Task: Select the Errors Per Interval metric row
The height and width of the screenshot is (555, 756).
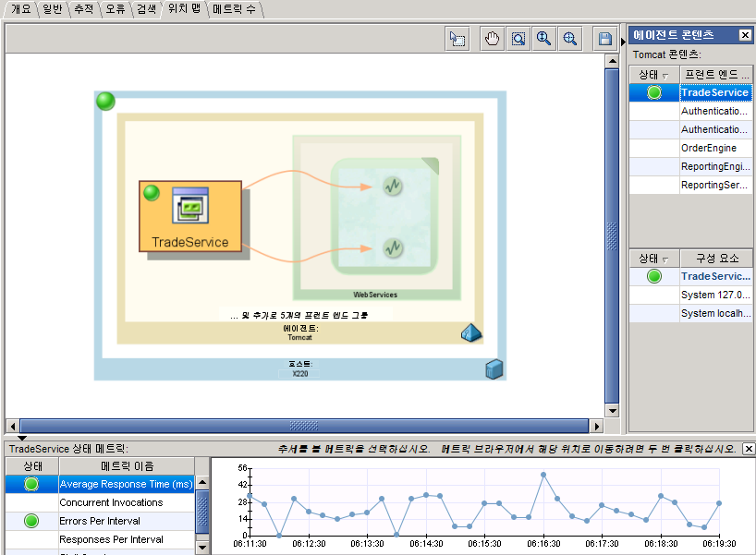Action: pyautogui.click(x=126, y=521)
